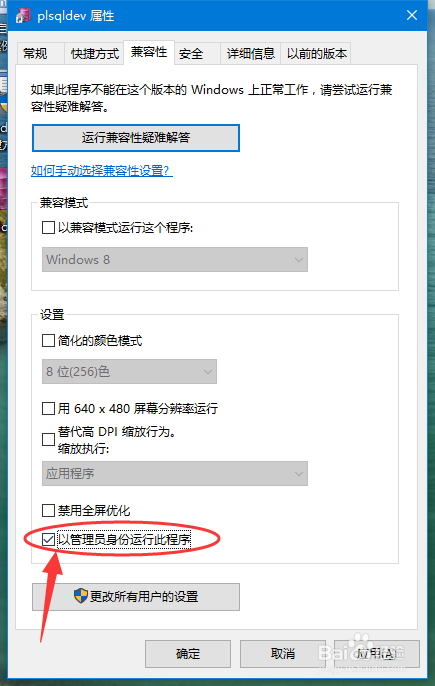Click the plsqldev icon in title bar
The height and width of the screenshot is (686, 435).
(x=23, y=16)
